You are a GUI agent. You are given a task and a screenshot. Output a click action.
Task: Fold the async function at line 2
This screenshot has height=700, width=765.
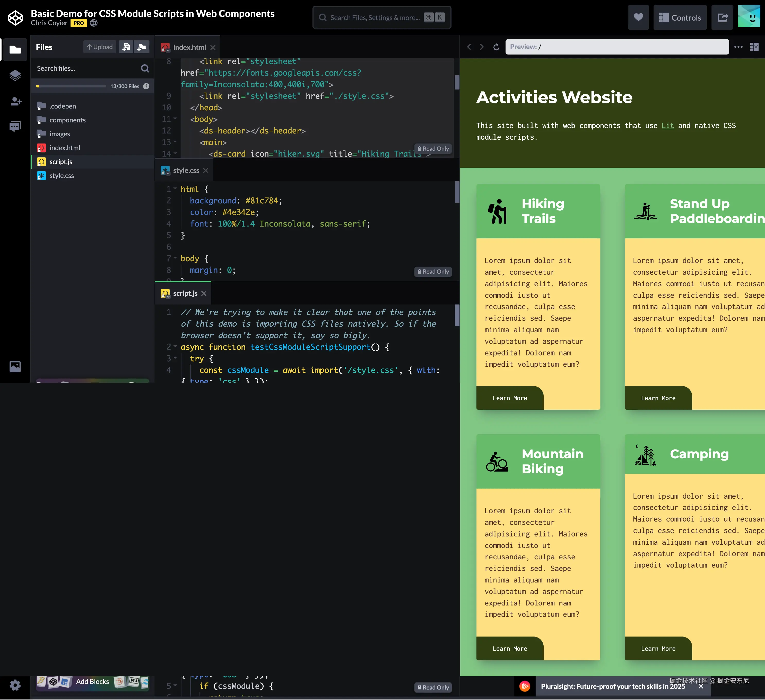[175, 347]
